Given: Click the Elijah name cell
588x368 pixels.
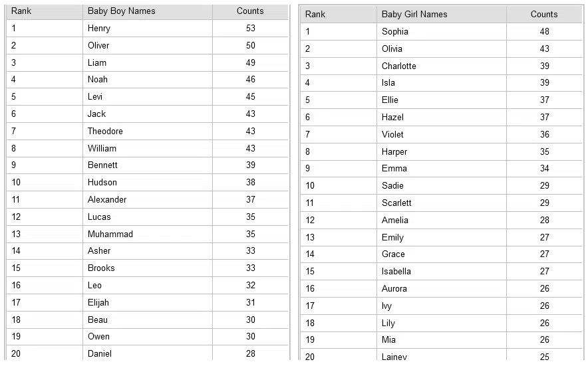Looking at the screenshot, I should pyautogui.click(x=148, y=303).
